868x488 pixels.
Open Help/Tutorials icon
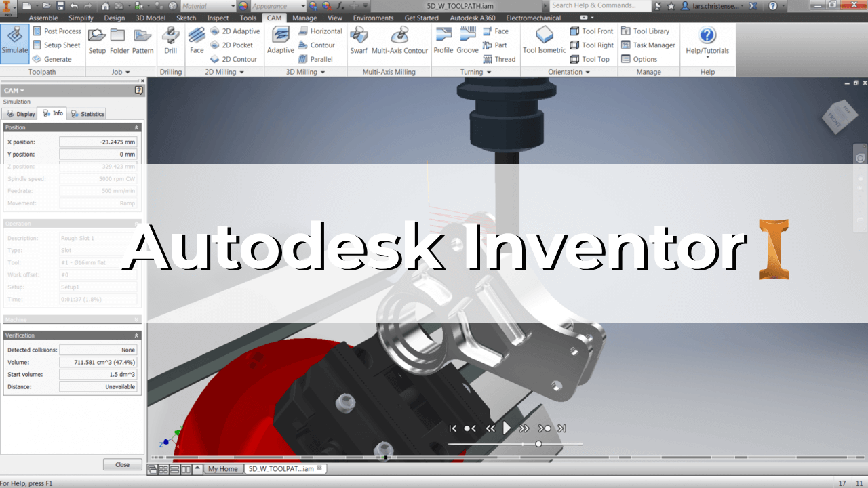pos(707,41)
